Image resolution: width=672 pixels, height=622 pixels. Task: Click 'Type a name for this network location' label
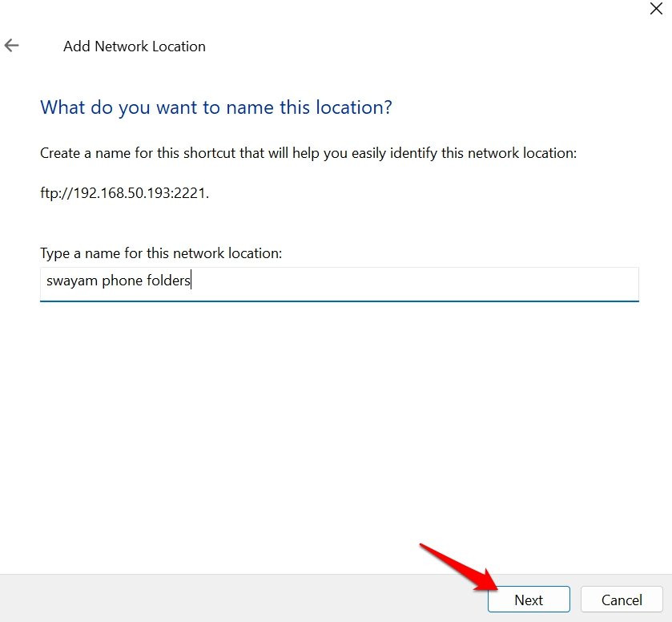(161, 253)
